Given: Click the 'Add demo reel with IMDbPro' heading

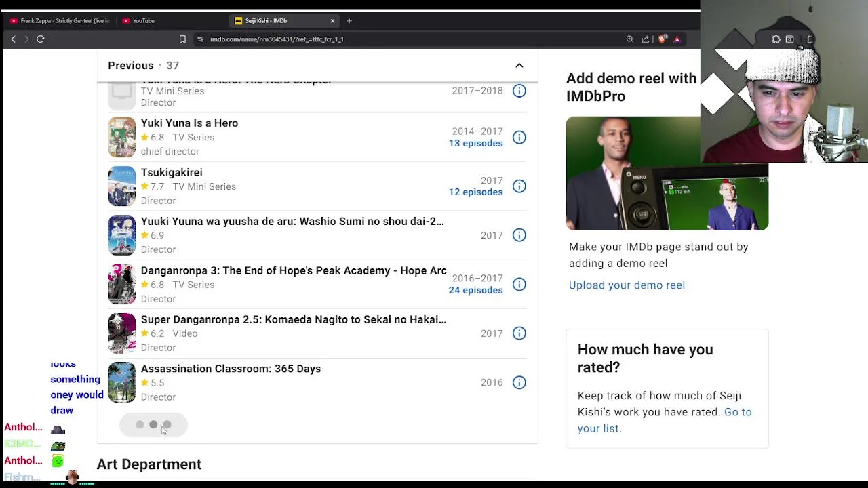Looking at the screenshot, I should pos(631,87).
